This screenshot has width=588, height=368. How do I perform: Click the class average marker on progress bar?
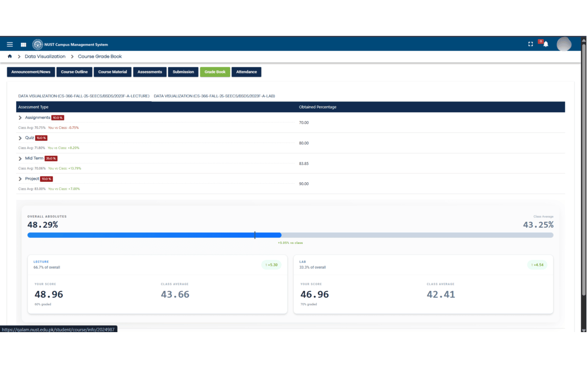(x=255, y=235)
